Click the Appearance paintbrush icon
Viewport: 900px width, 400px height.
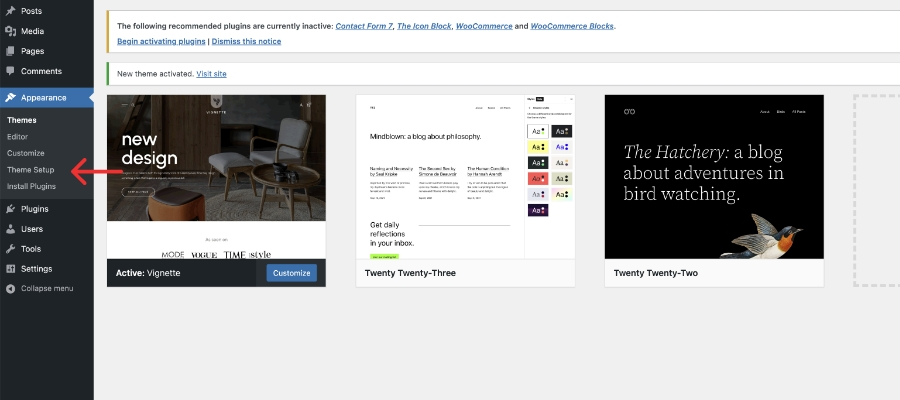pos(10,98)
